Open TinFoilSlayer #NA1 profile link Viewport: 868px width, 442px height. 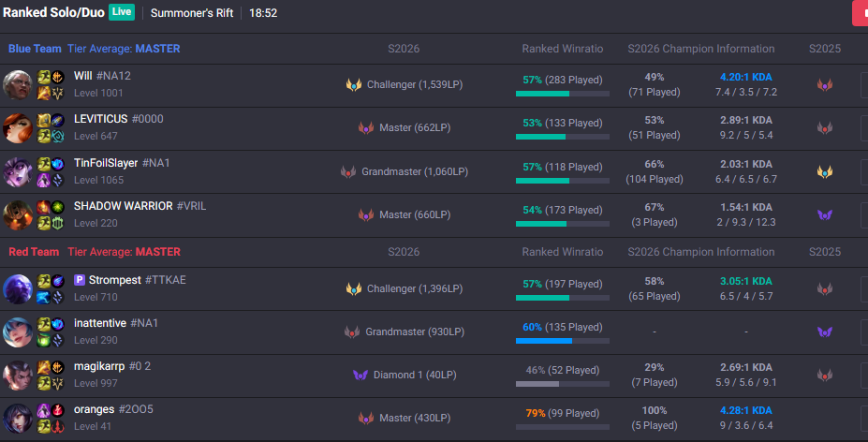click(x=122, y=163)
